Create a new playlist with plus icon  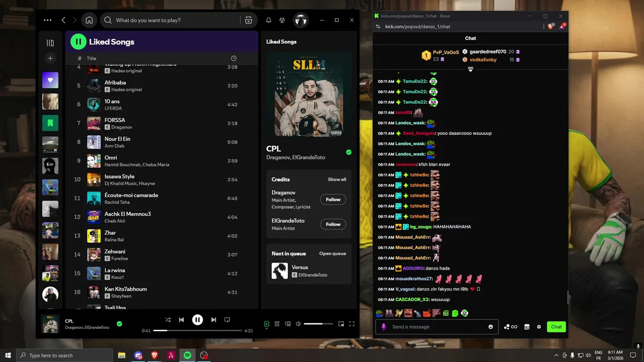click(50, 58)
